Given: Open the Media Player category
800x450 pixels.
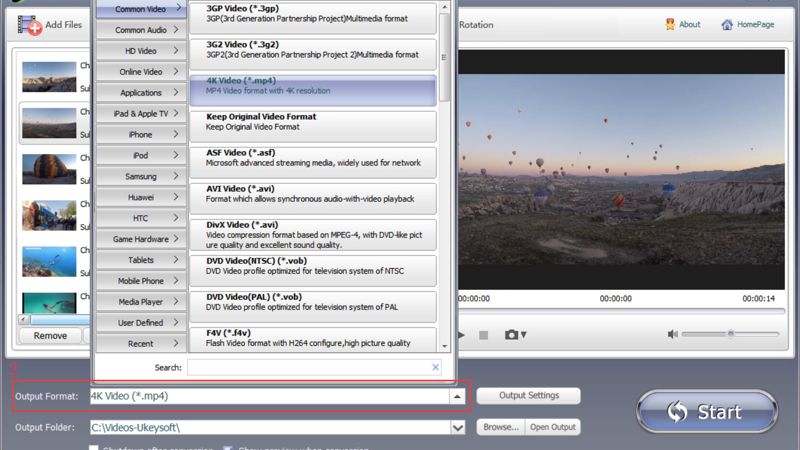Looking at the screenshot, I should pos(141,302).
